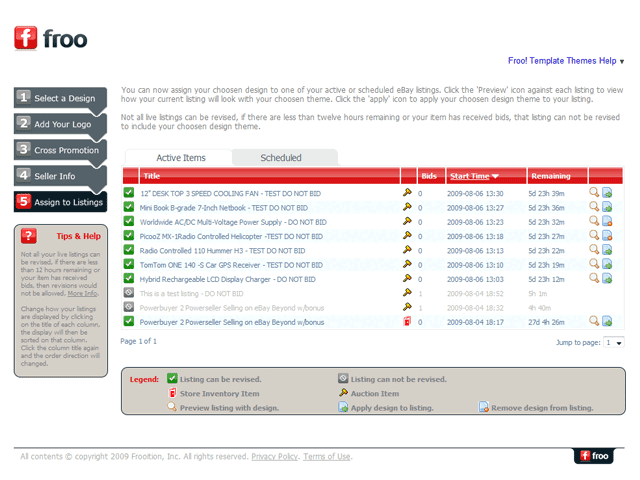The width and height of the screenshot is (640, 480).
Task: Preview the Mini Book B-grade Netbook listing
Action: click(594, 207)
